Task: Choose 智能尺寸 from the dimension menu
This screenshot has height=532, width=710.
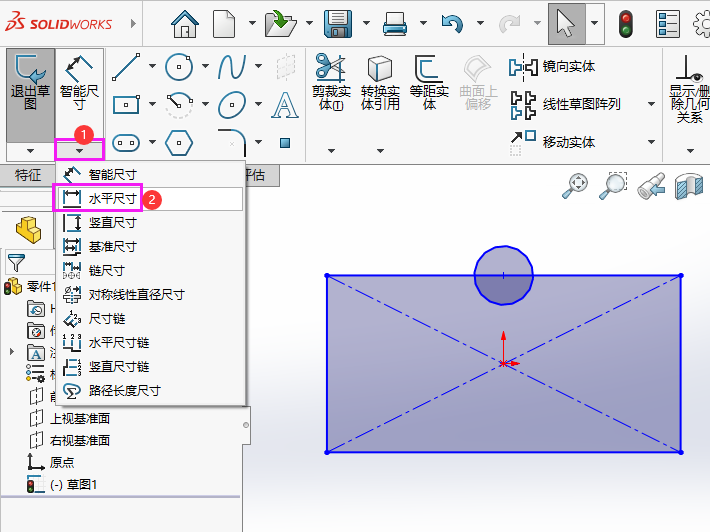Action: pyautogui.click(x=151, y=174)
